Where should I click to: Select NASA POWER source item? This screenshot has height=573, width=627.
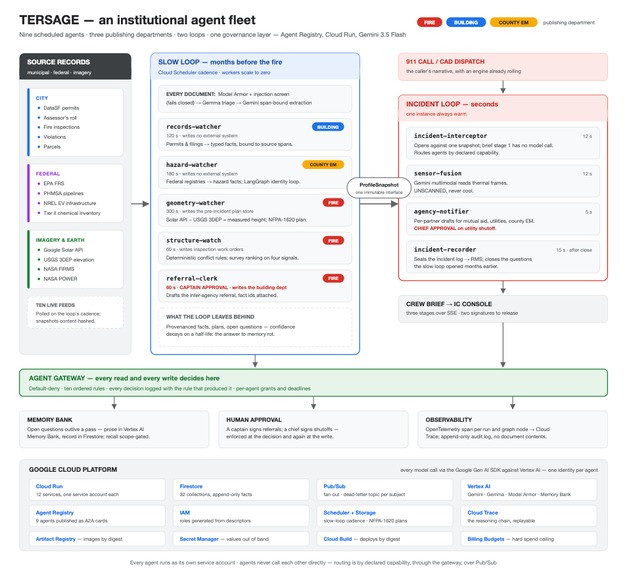[x=60, y=279]
